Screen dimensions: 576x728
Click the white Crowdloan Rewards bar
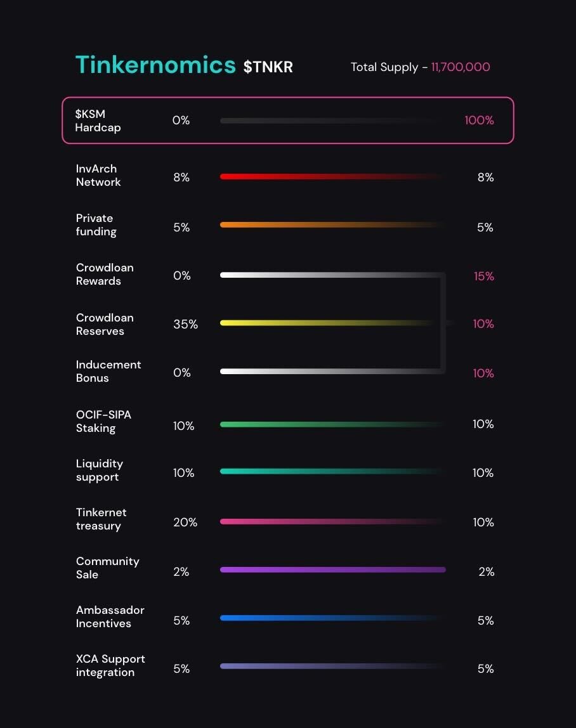point(332,275)
